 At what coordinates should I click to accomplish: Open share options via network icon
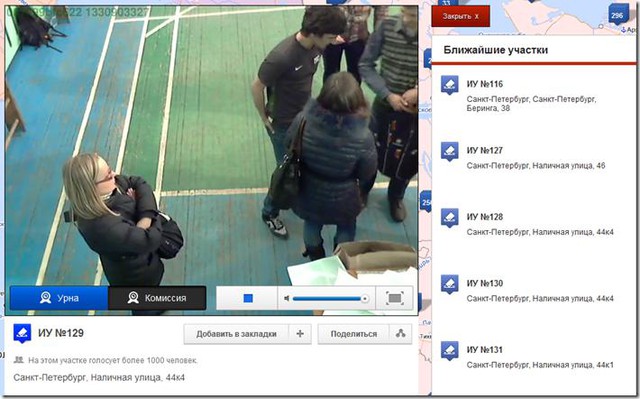pyautogui.click(x=400, y=334)
